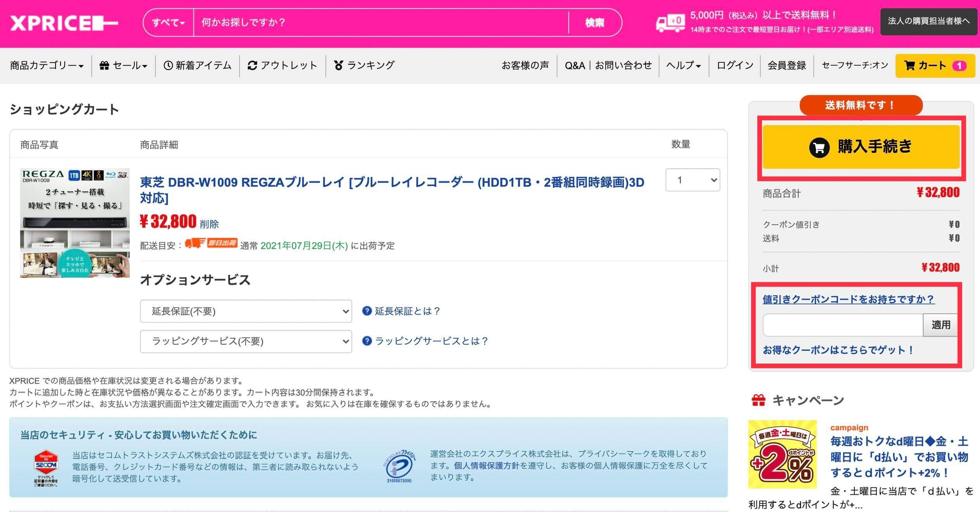980x513 pixels.
Task: Focus the coupon code input field
Action: click(843, 325)
